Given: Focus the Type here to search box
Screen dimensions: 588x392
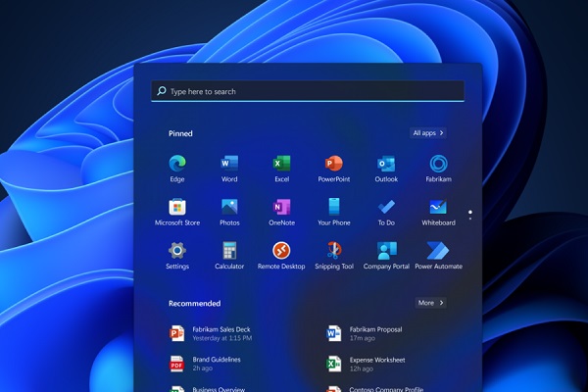Looking at the screenshot, I should pos(308,91).
